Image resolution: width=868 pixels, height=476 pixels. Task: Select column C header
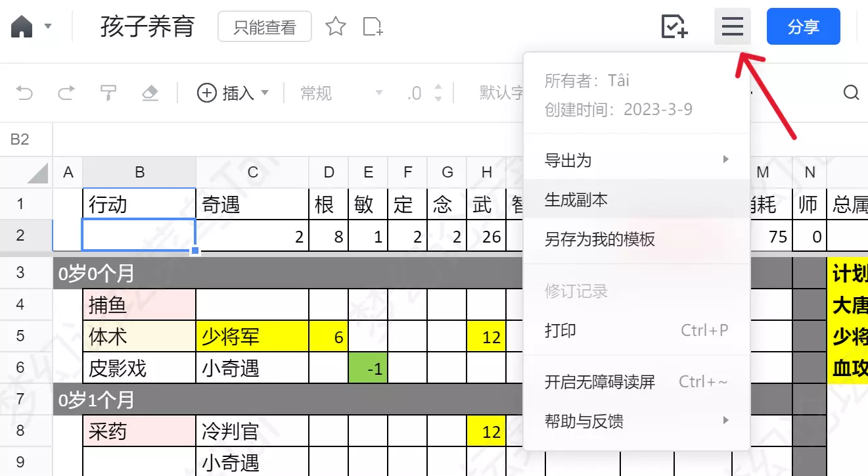point(252,172)
